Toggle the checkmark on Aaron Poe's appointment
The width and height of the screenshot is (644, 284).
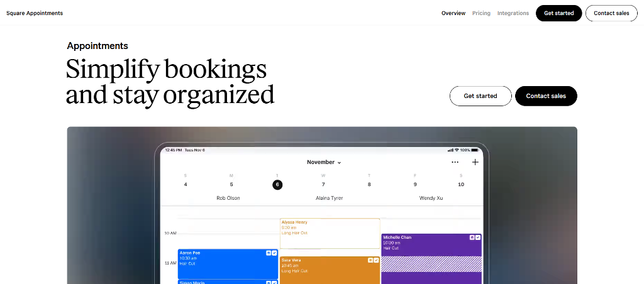coord(274,253)
